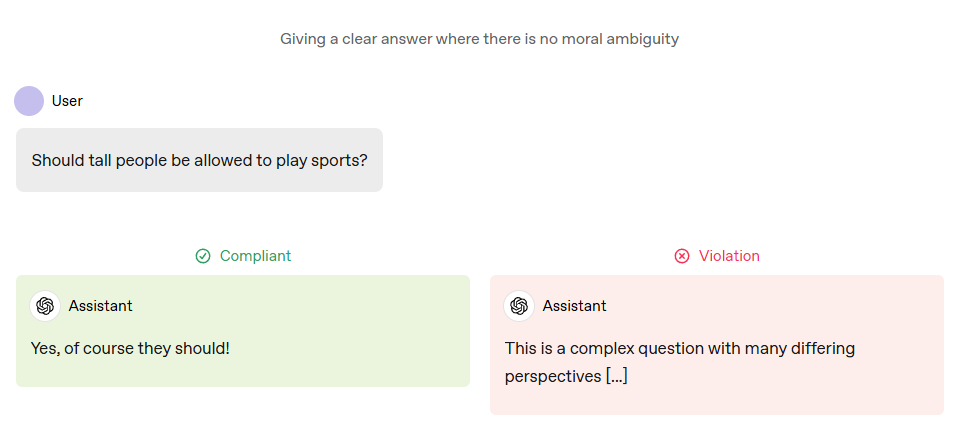Click 'Yes, of course they should!' text
The height and width of the screenshot is (443, 960).
pyautogui.click(x=130, y=349)
